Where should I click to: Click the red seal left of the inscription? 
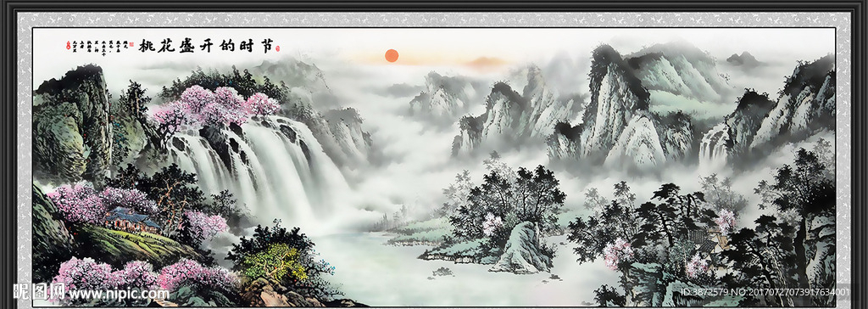pos(68,44)
